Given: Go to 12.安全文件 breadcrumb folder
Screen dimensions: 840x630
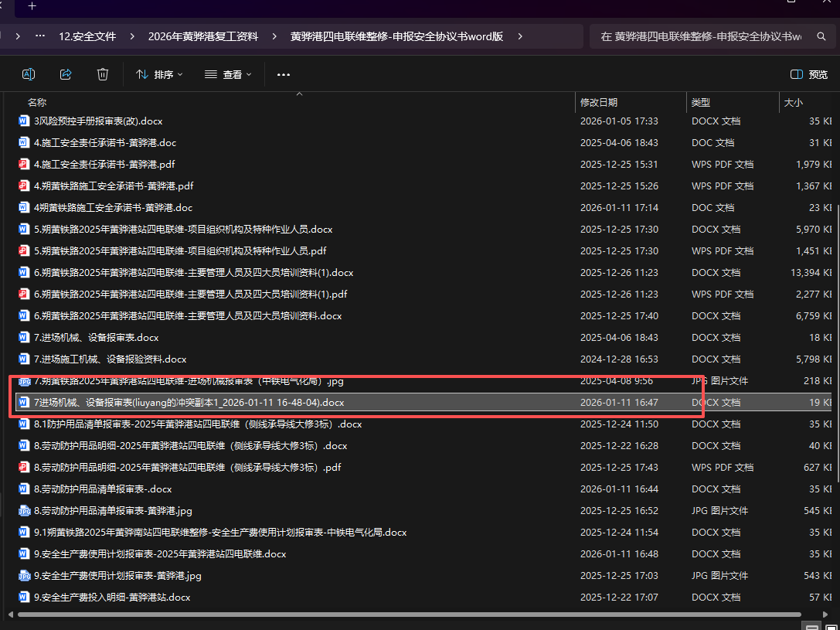Looking at the screenshot, I should (x=87, y=36).
